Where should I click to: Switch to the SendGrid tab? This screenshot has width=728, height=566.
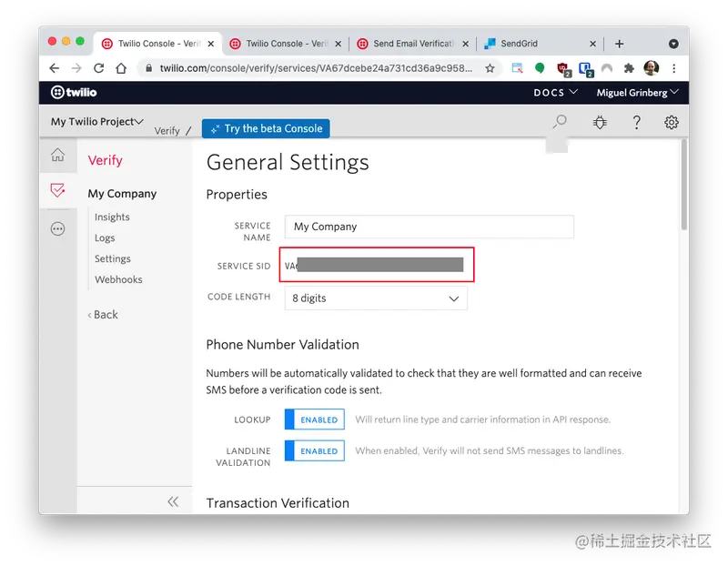tap(540, 44)
